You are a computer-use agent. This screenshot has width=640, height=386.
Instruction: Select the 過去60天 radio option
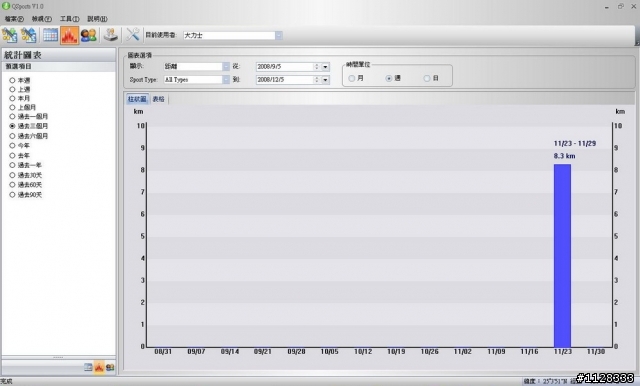coord(25,185)
